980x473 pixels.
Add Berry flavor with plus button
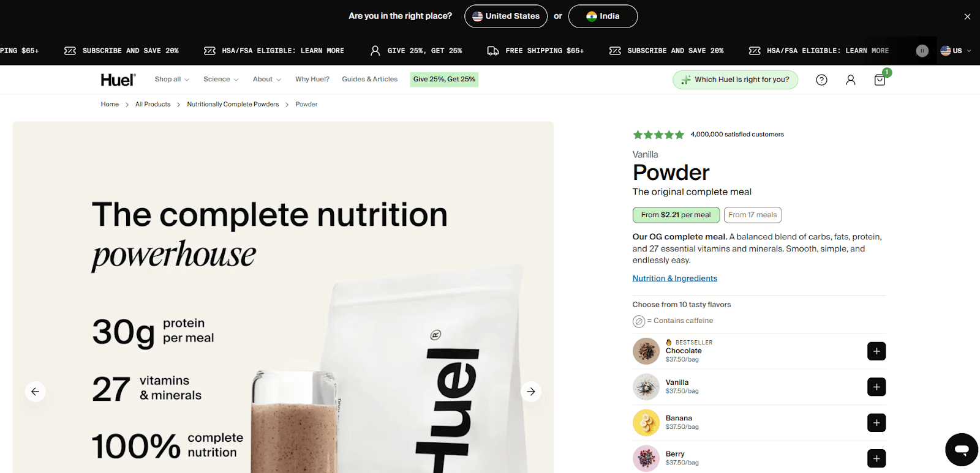876,458
